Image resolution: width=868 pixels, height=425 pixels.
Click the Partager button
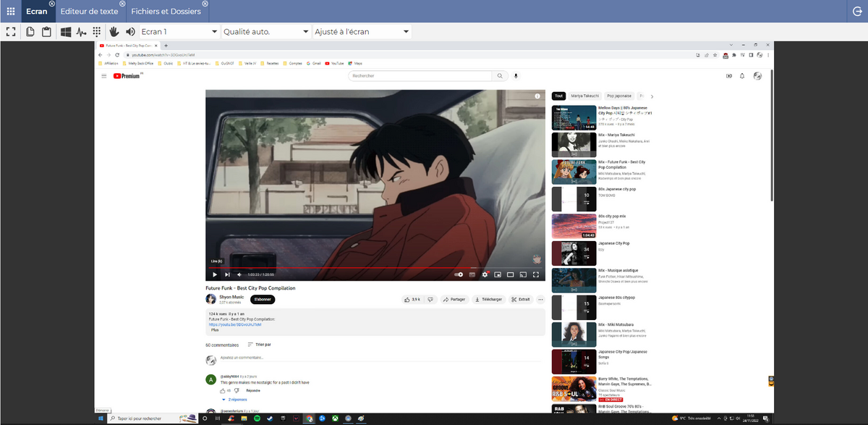tap(454, 299)
